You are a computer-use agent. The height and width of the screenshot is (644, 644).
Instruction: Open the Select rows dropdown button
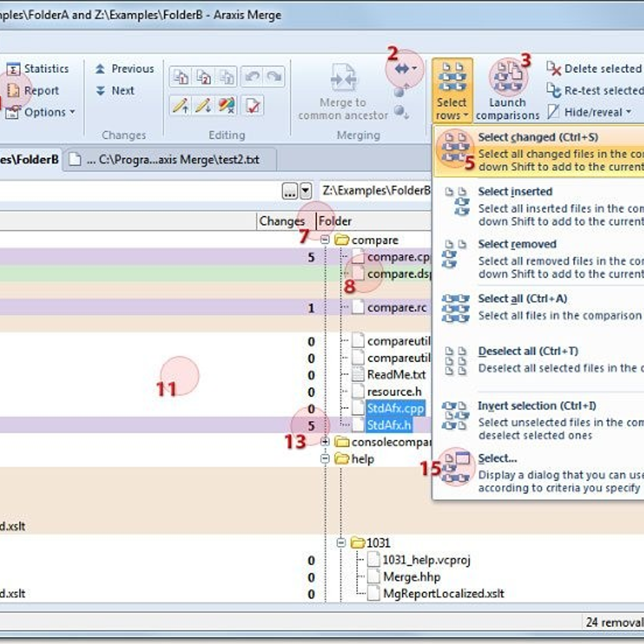(452, 91)
